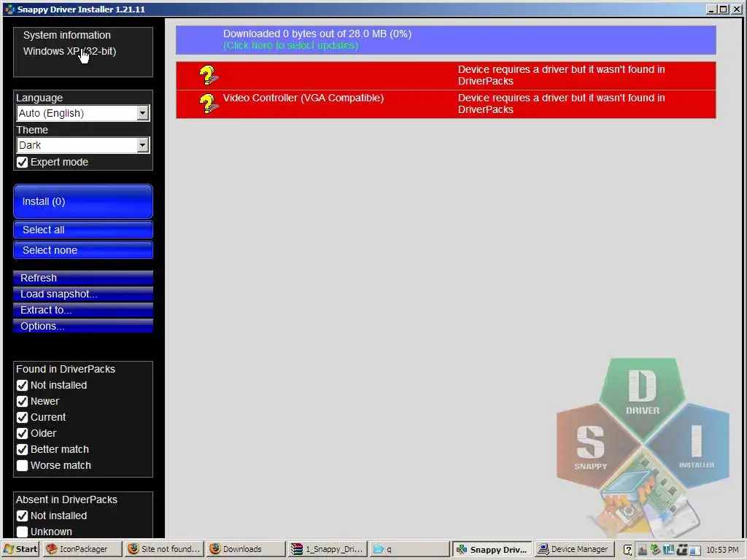Viewport: 747px width, 560px height.
Task: Click the help question-mark tray icon
Action: [x=627, y=550]
